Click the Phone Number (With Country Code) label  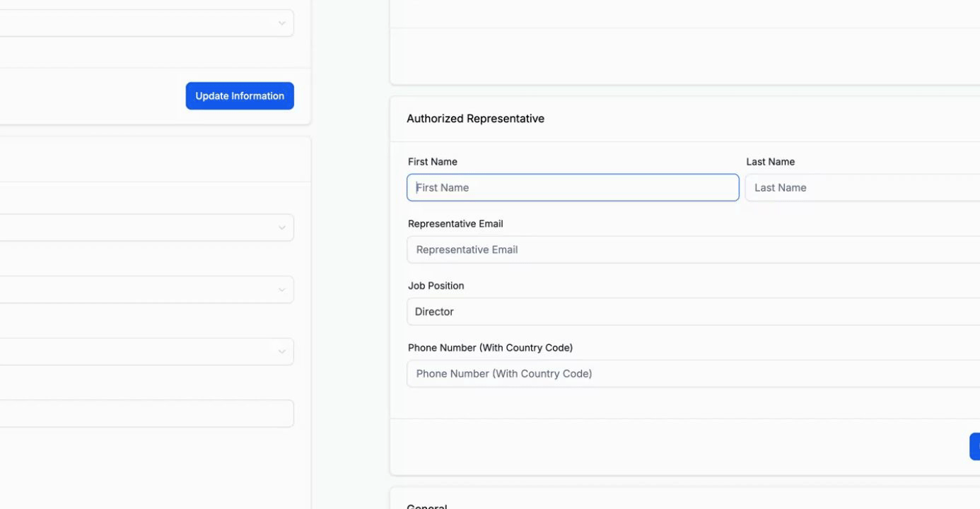coord(490,348)
